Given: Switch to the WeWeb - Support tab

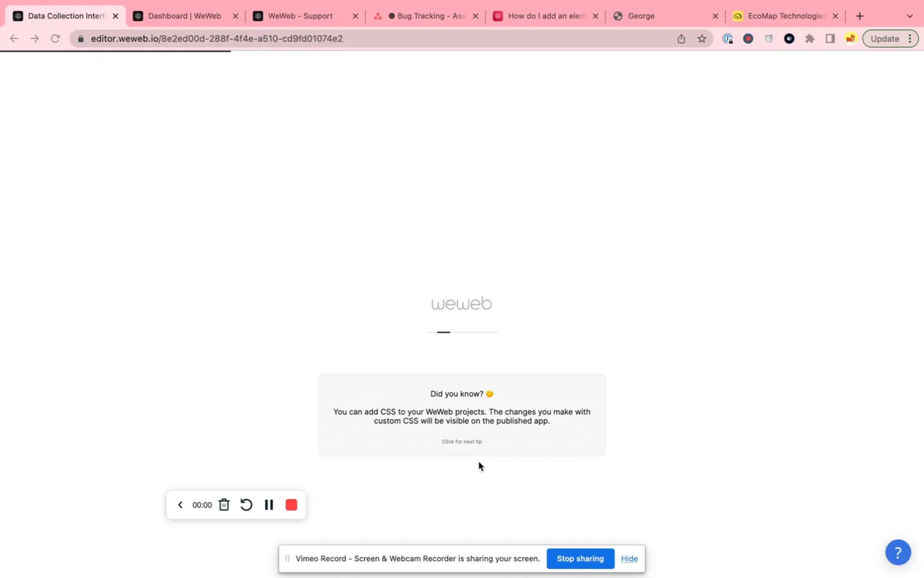Looking at the screenshot, I should 300,16.
